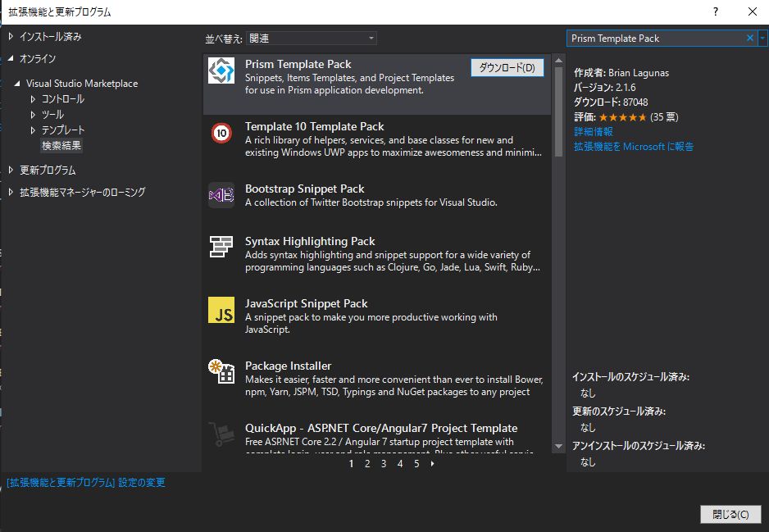Select 検索結果 in the tree
Screen dimensions: 769x532
(x=61, y=146)
